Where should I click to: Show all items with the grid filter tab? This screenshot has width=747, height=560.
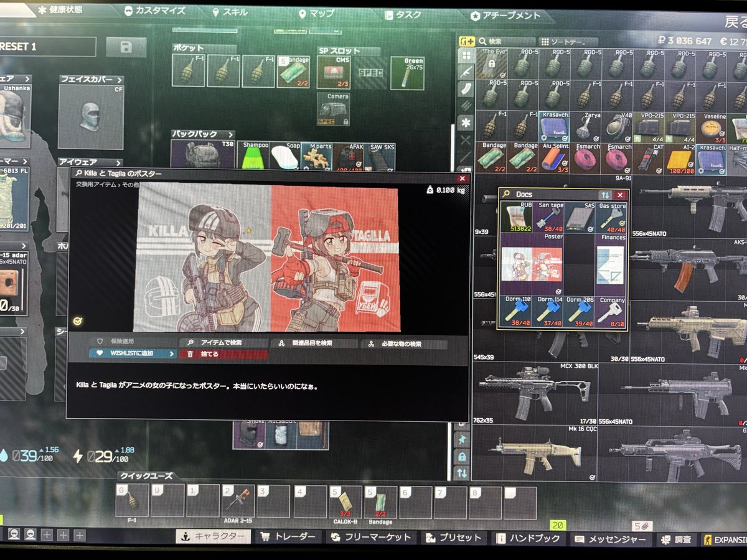(x=464, y=56)
